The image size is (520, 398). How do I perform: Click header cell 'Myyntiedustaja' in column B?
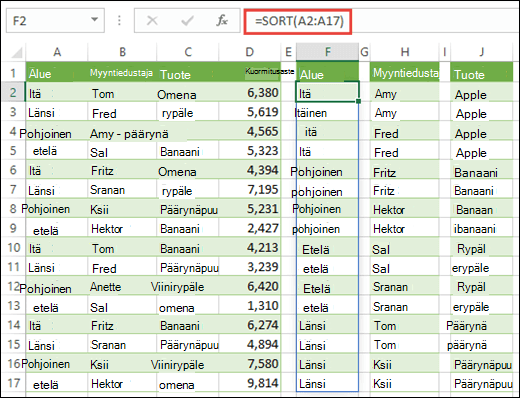[122, 73]
